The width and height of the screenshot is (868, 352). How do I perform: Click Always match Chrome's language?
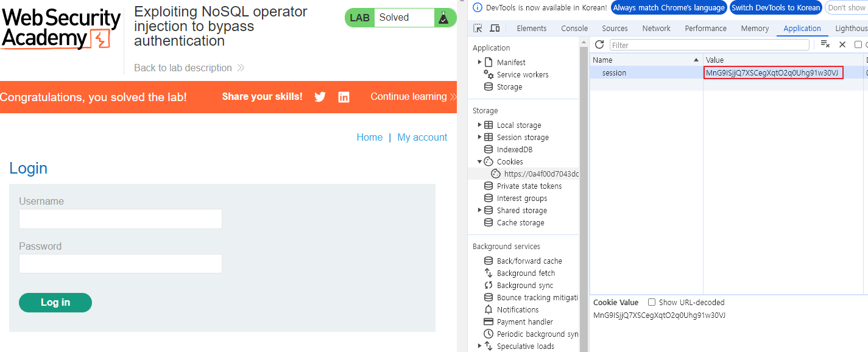pos(669,8)
